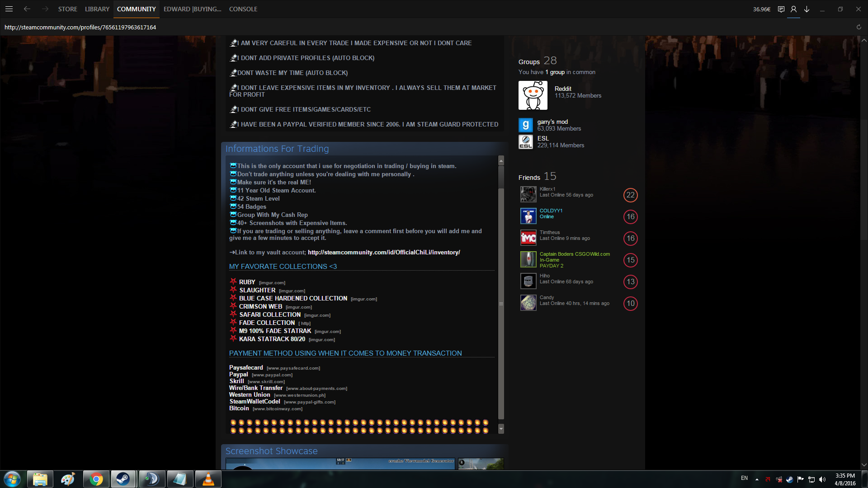
Task: Open the COLDYY1 friend avatar
Action: pos(528,216)
